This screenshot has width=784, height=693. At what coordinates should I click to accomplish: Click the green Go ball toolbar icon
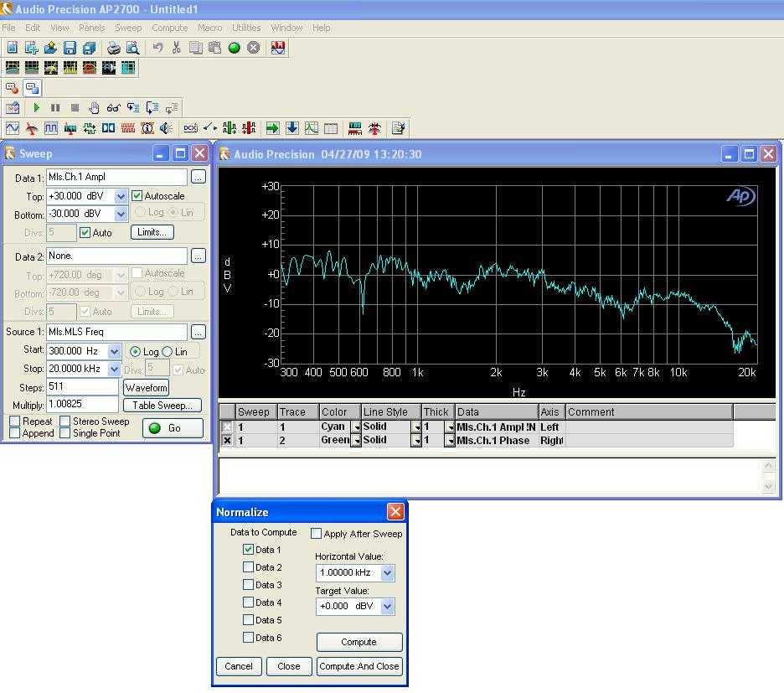click(234, 48)
